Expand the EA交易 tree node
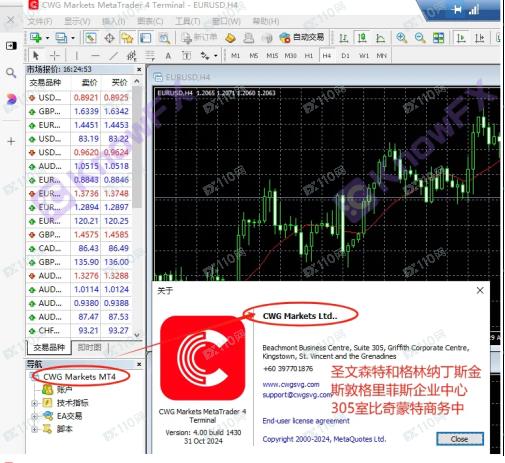 pos(34,416)
